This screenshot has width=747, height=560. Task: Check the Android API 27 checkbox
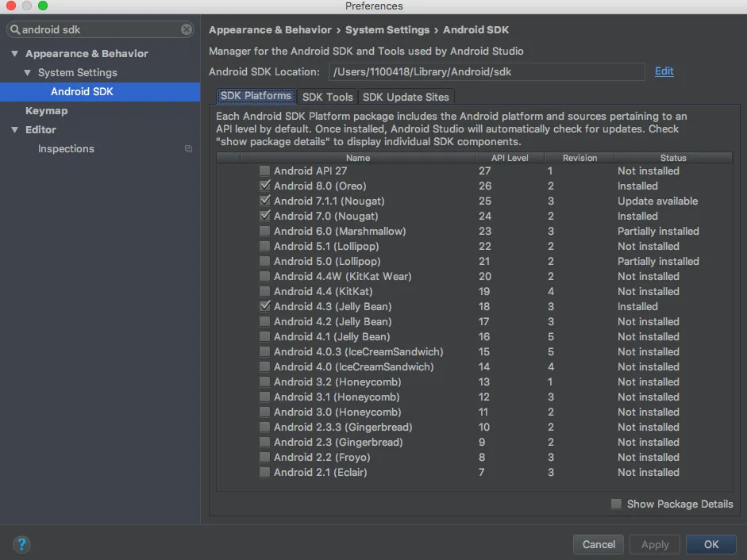click(264, 171)
